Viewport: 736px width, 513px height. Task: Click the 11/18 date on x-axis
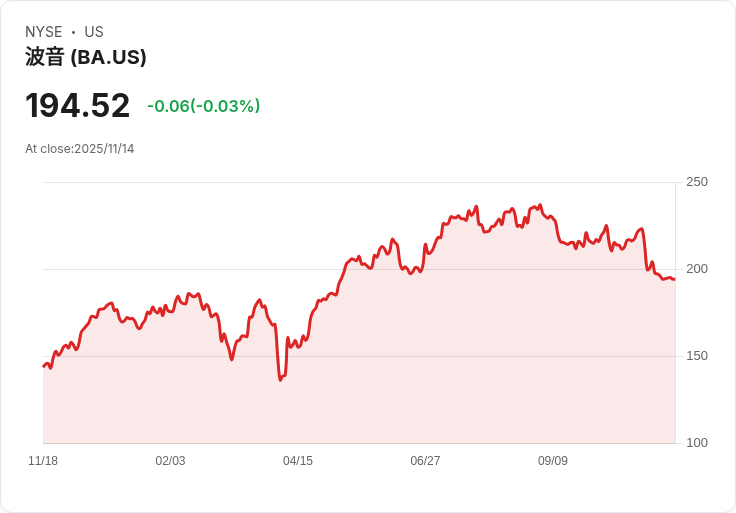point(43,461)
